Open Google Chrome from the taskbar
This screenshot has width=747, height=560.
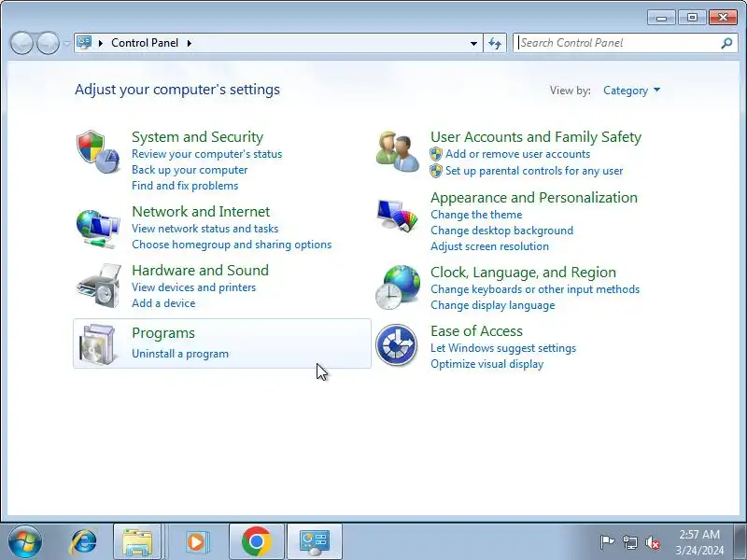256,542
